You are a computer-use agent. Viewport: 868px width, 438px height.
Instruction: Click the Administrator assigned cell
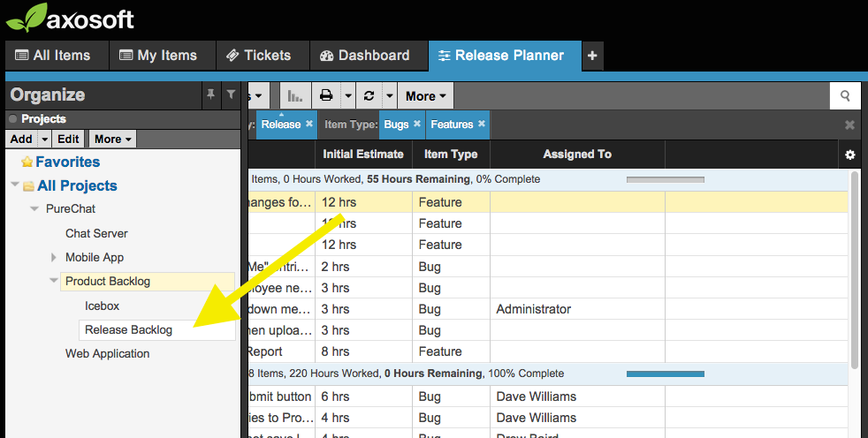tap(577, 309)
